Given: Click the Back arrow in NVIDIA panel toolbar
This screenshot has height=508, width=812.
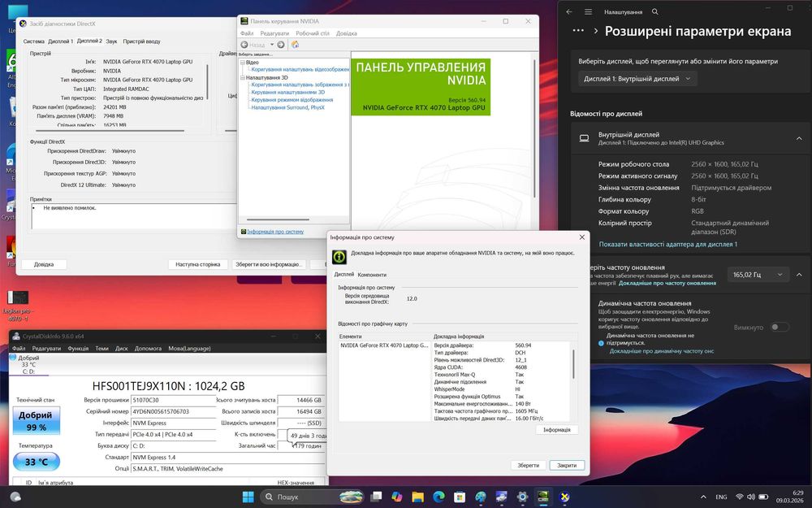Looking at the screenshot, I should coord(244,45).
